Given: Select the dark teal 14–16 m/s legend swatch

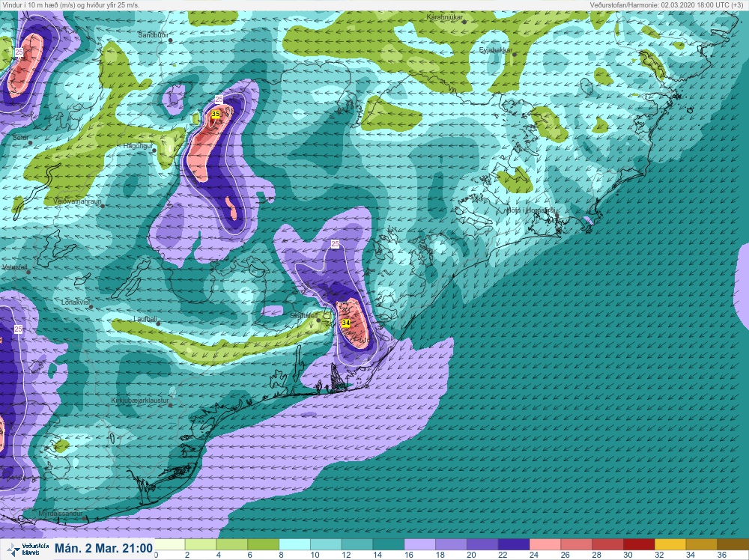Looking at the screenshot, I should click(x=388, y=545).
